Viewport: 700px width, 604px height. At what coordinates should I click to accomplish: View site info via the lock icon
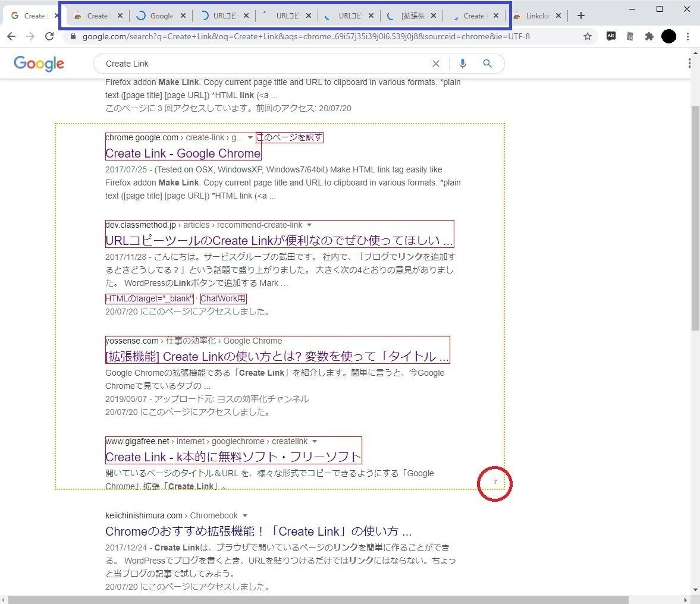pyautogui.click(x=73, y=37)
